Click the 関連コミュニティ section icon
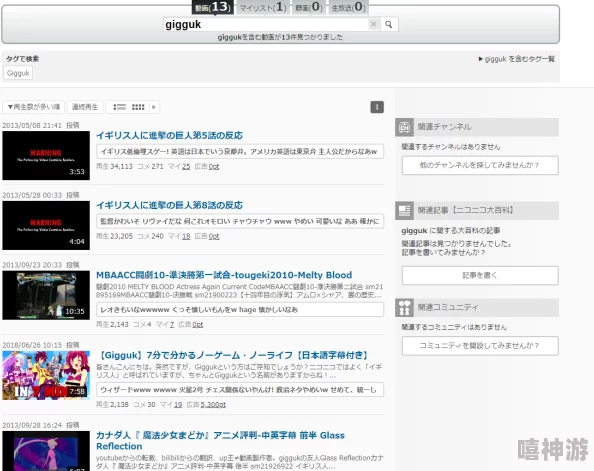This screenshot has width=594, height=471. click(x=404, y=307)
